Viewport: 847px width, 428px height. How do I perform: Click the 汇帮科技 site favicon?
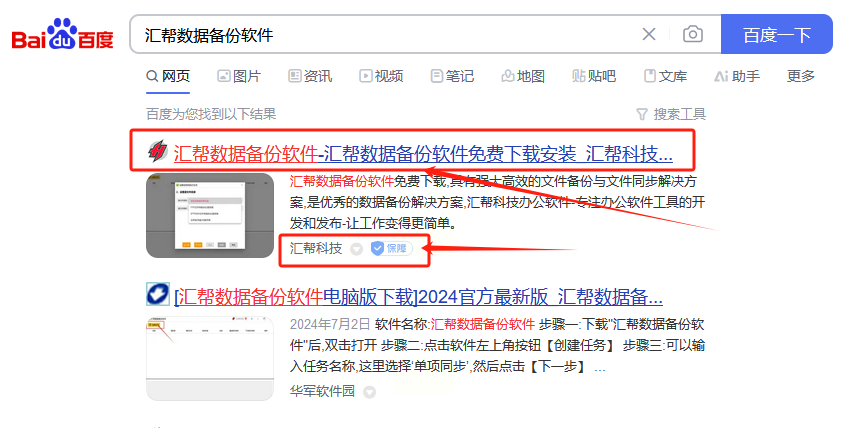tap(158, 151)
